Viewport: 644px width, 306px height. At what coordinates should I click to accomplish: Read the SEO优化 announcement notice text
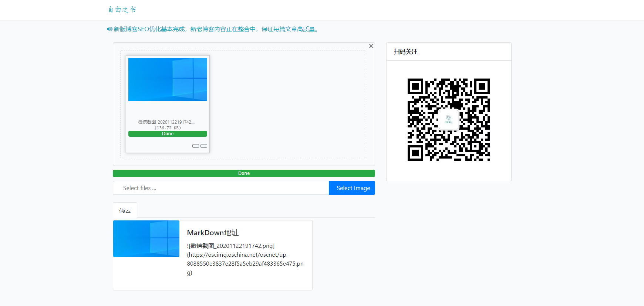click(x=217, y=29)
